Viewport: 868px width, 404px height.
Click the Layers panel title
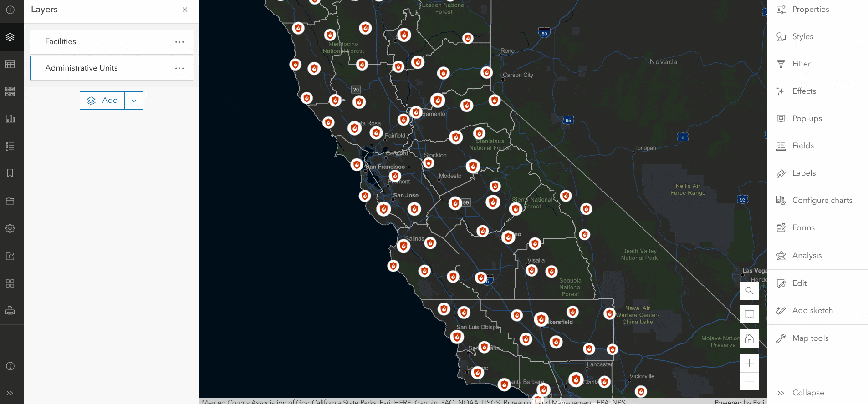tap(44, 10)
